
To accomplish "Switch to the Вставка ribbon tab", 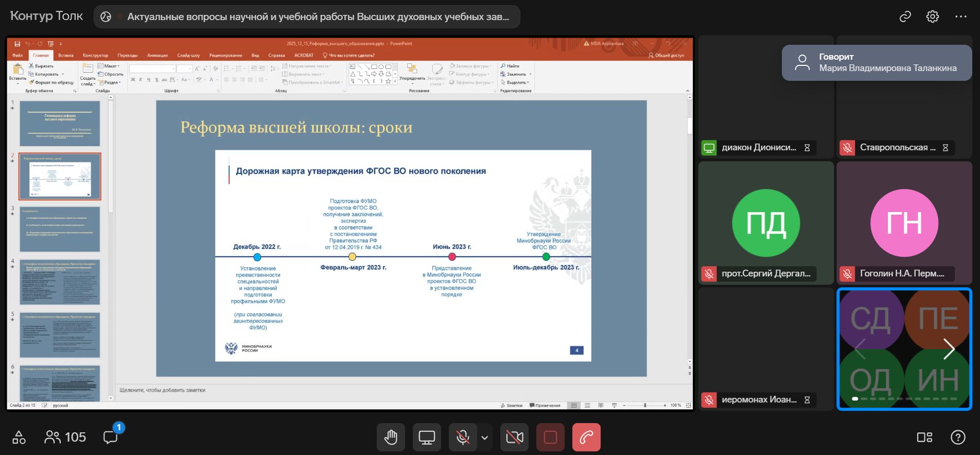I will click(x=66, y=55).
